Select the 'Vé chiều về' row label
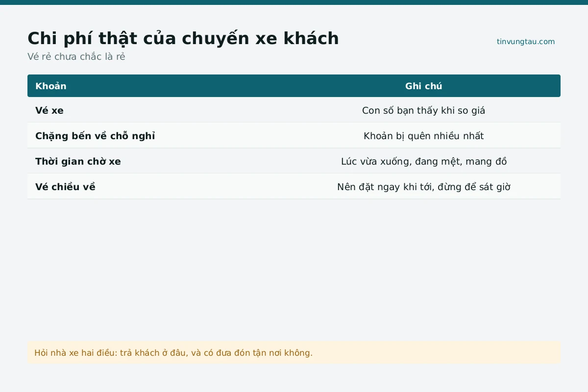Screen dimensions: 588x392 click(x=65, y=187)
